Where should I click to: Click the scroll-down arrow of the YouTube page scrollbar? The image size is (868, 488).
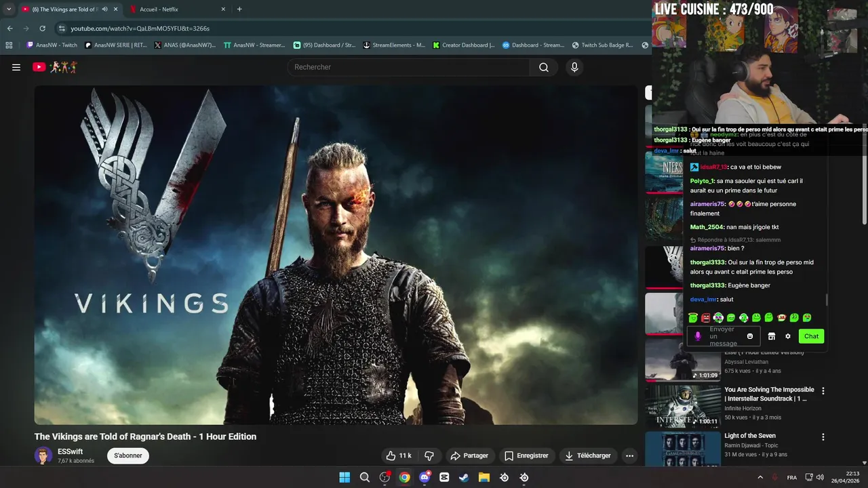click(864, 464)
